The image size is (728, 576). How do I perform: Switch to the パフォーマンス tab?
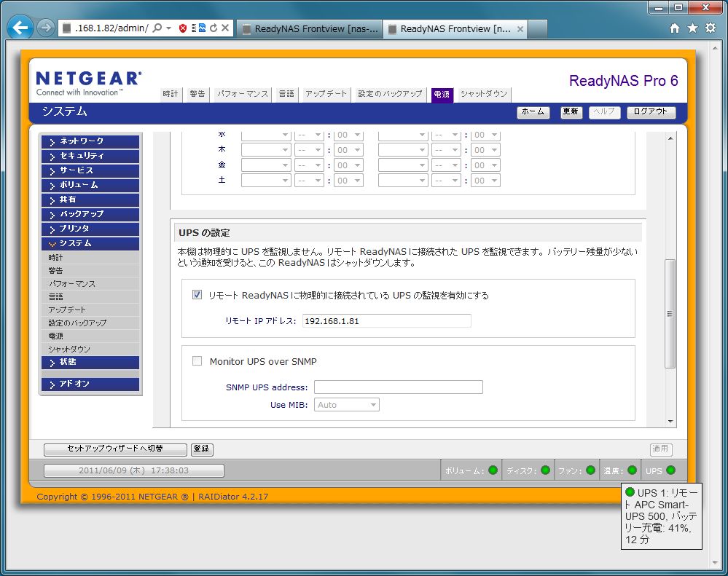(x=243, y=94)
